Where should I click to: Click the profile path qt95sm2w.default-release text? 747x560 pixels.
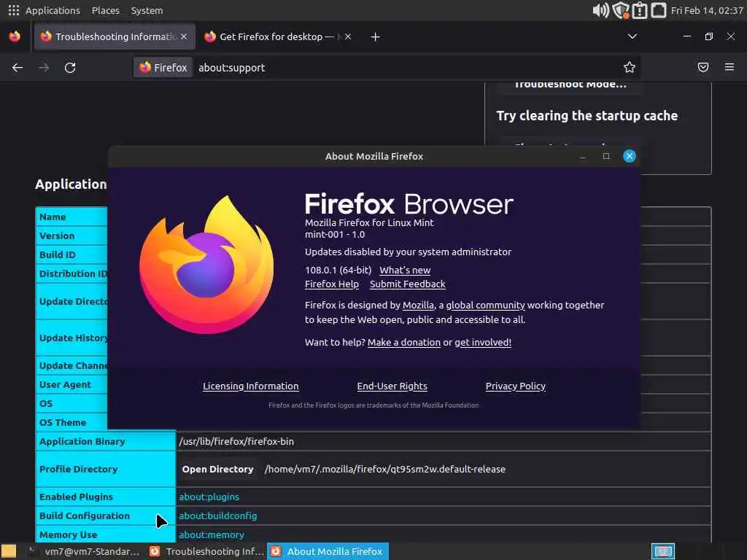385,469
